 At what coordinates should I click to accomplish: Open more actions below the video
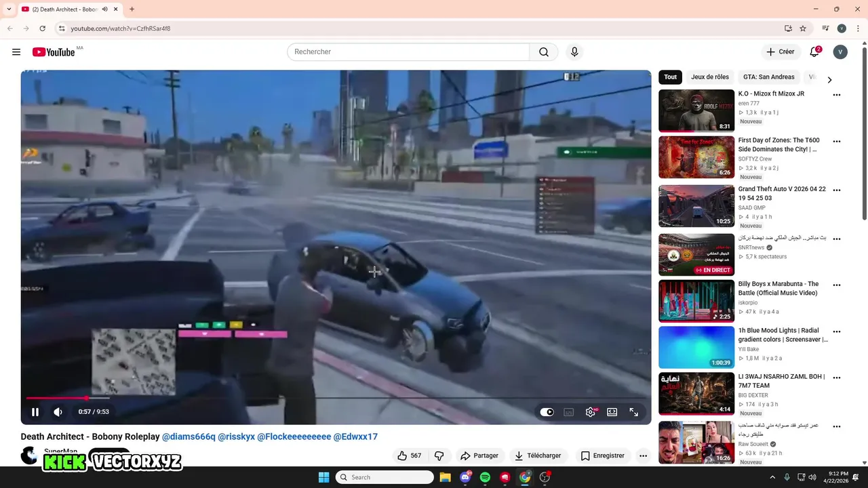tap(643, 455)
